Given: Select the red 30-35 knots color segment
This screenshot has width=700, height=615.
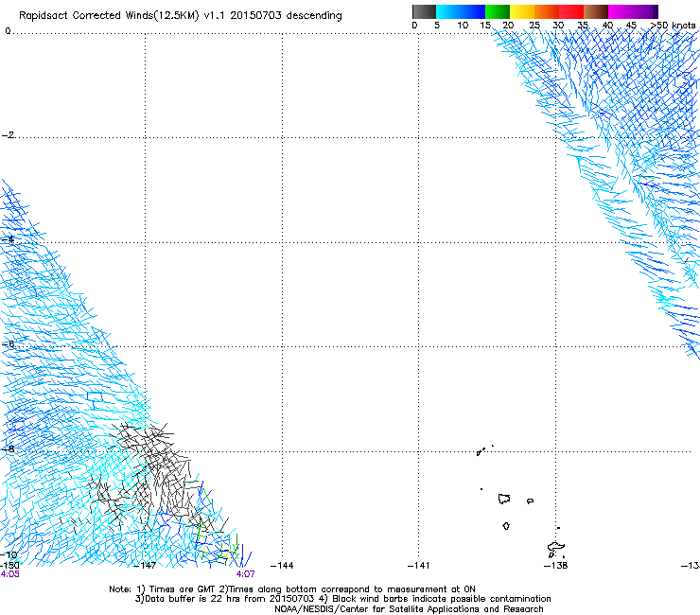Looking at the screenshot, I should [571, 11].
